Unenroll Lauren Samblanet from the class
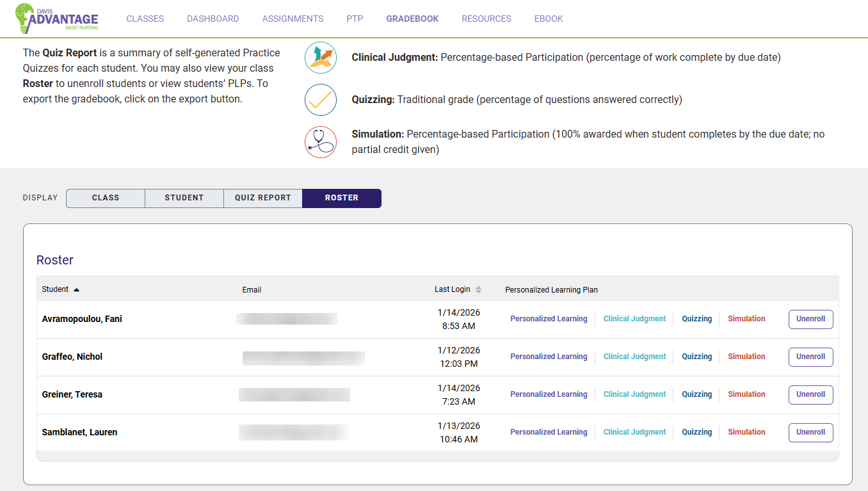The width and height of the screenshot is (868, 491). tap(810, 432)
